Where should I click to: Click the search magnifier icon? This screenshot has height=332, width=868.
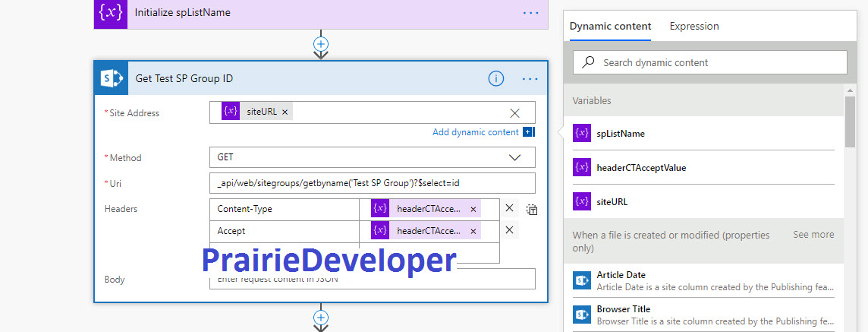click(x=589, y=62)
